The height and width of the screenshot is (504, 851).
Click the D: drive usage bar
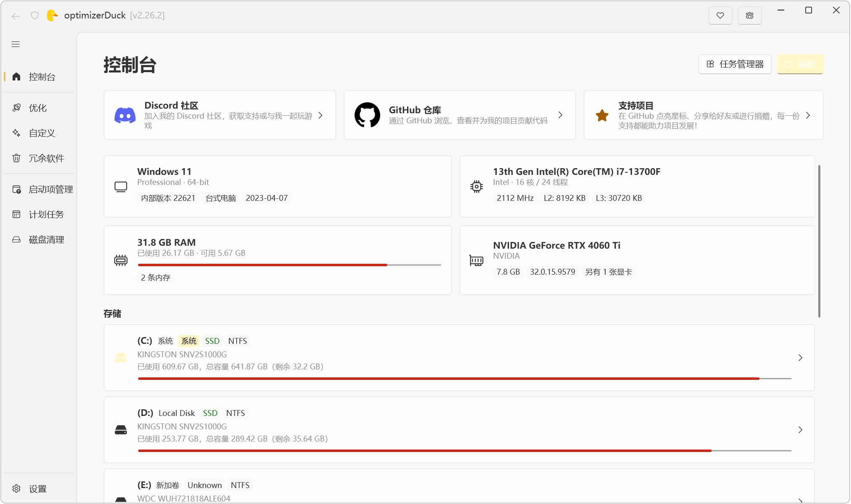pos(465,451)
